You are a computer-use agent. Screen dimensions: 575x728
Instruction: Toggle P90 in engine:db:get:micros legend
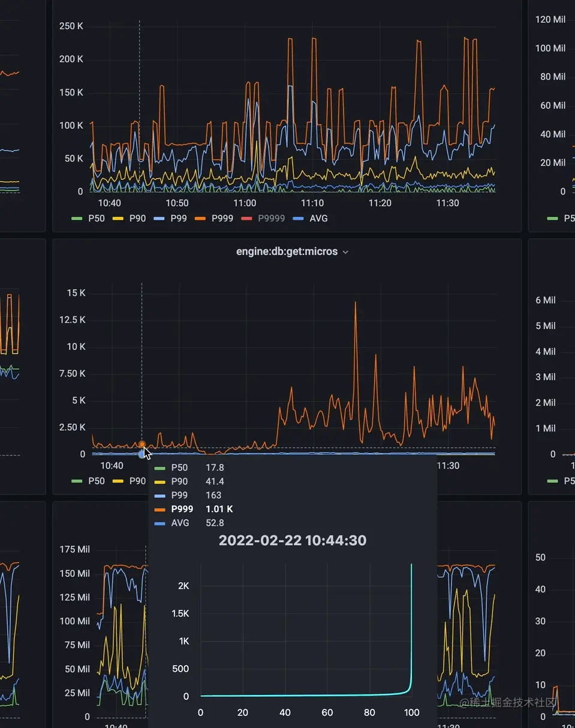click(x=129, y=481)
